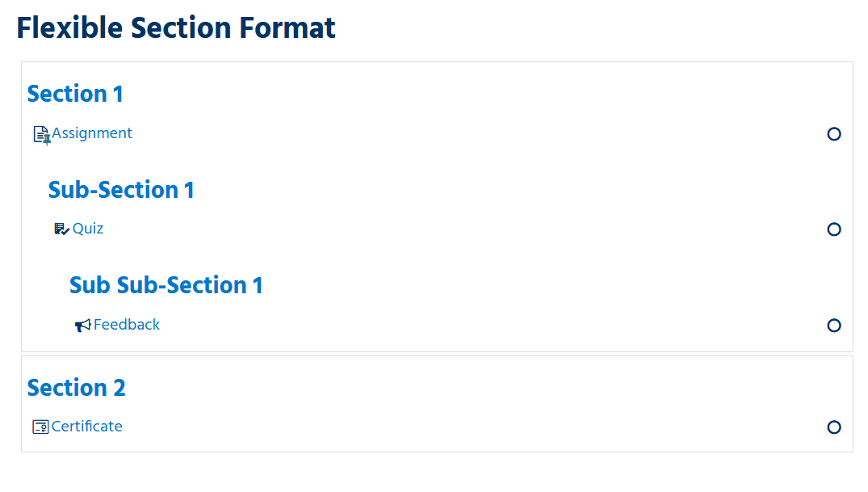This screenshot has width=868, height=492.
Task: Expand the Sub-Section 1 heading
Action: 121,190
